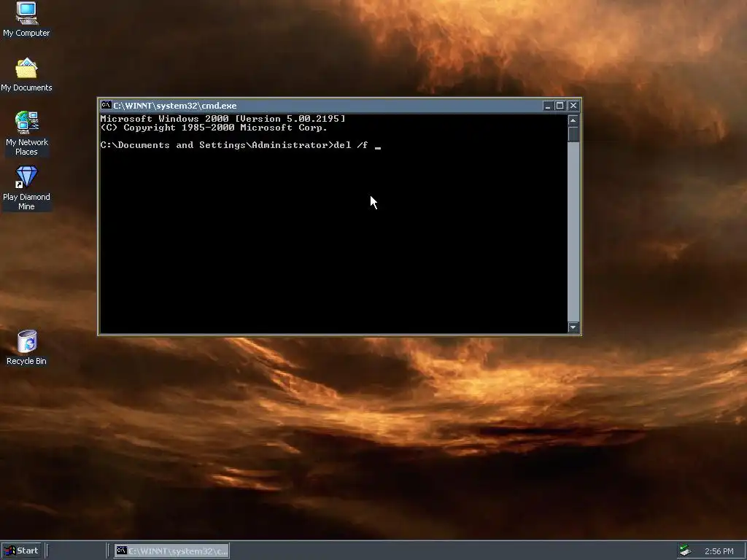The image size is (747, 560).
Task: Click the 'del /f' command text
Action: pyautogui.click(x=351, y=145)
